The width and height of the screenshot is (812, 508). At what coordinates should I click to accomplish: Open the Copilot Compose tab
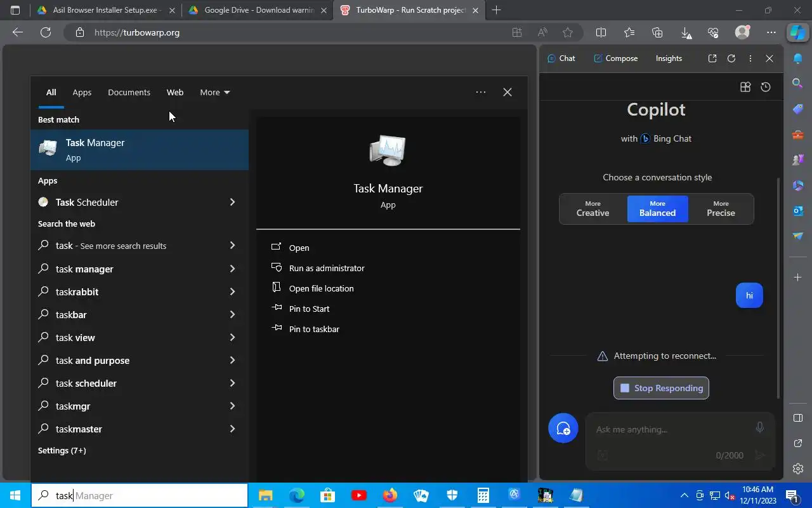tap(615, 58)
